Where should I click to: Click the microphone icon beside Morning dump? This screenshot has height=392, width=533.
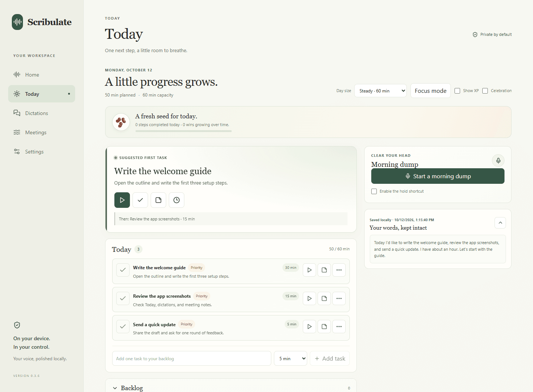498,160
